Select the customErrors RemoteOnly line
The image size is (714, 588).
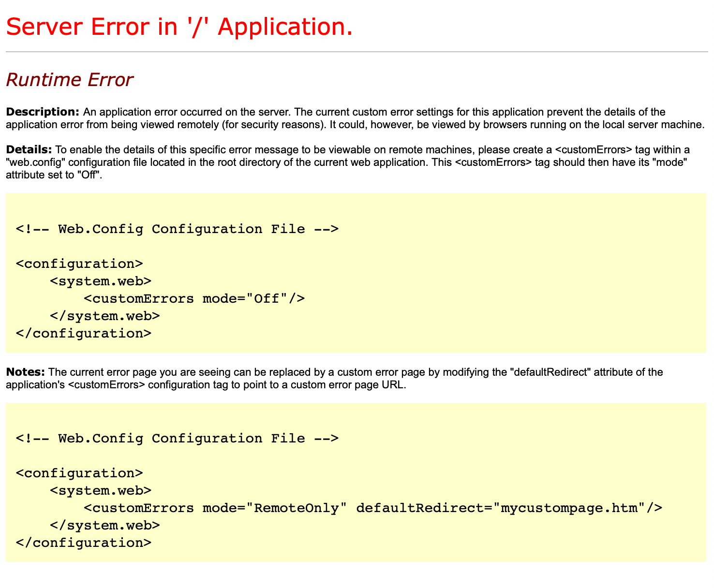[372, 508]
